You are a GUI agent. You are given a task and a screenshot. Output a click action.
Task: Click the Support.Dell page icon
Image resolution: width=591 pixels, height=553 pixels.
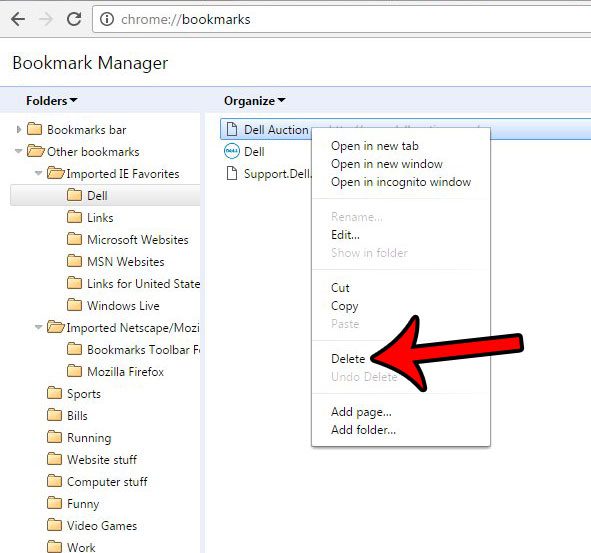(232, 173)
